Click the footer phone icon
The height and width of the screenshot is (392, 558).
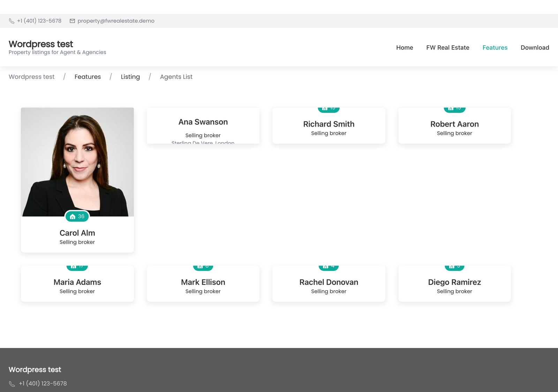[12, 384]
